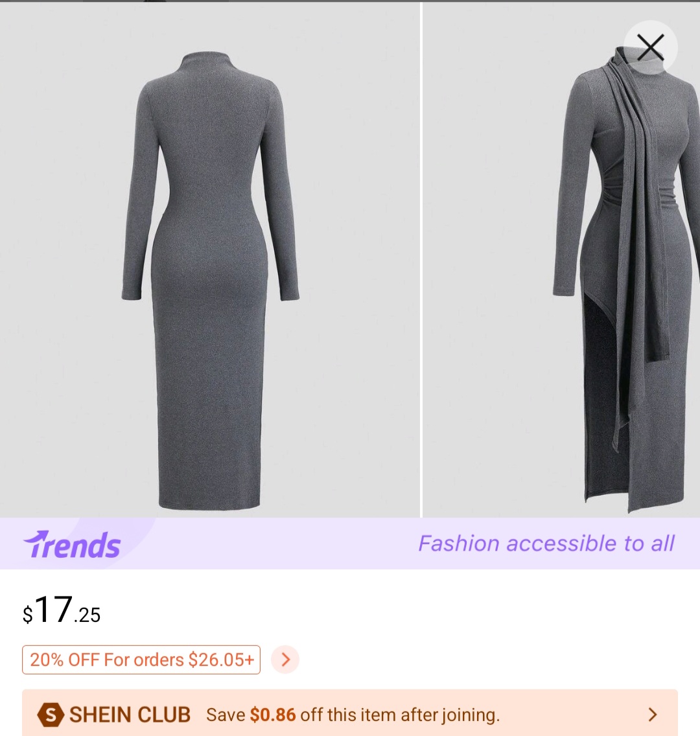Tap the word "Save" in the club banner
This screenshot has height=736, width=700.
tap(226, 715)
